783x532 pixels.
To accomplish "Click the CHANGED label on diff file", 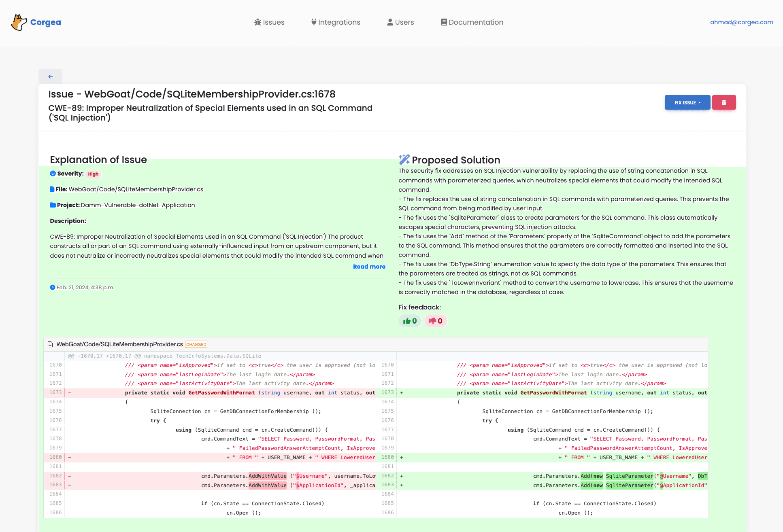I will click(x=196, y=344).
